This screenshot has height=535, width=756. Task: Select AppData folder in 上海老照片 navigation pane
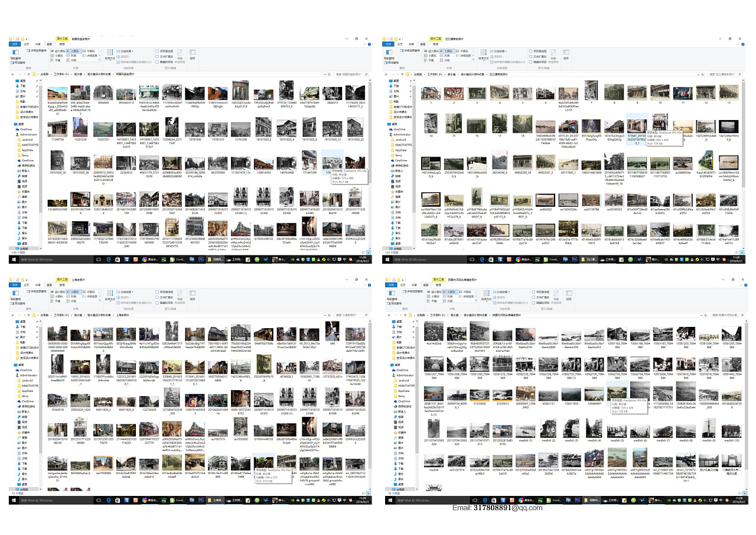[x=27, y=391]
